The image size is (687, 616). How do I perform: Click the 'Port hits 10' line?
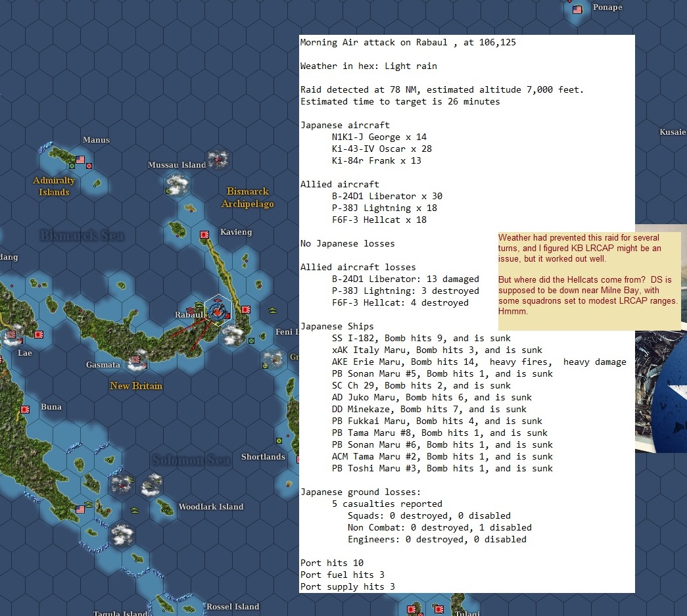(x=332, y=563)
